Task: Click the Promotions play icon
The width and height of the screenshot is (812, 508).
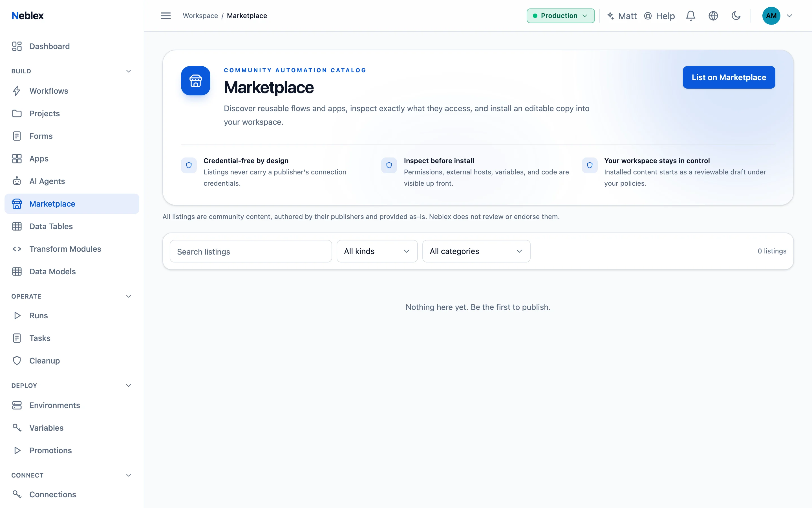Action: 17,450
